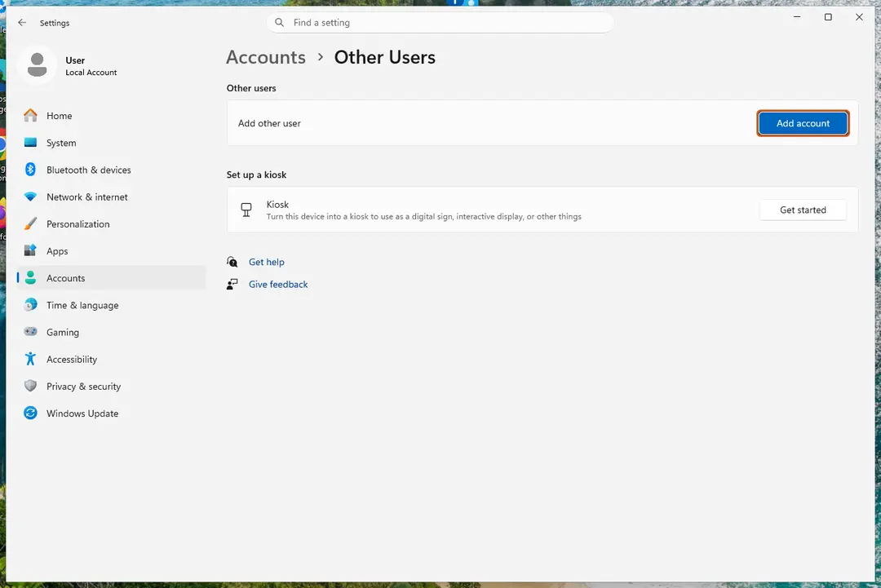
Task: Click the Other Users page heading
Action: pos(385,57)
